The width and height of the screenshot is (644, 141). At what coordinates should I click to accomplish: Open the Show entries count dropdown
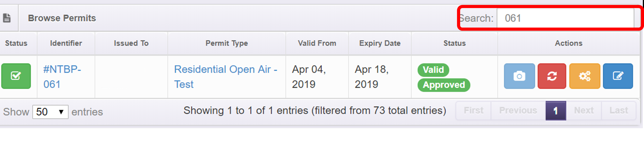point(50,112)
